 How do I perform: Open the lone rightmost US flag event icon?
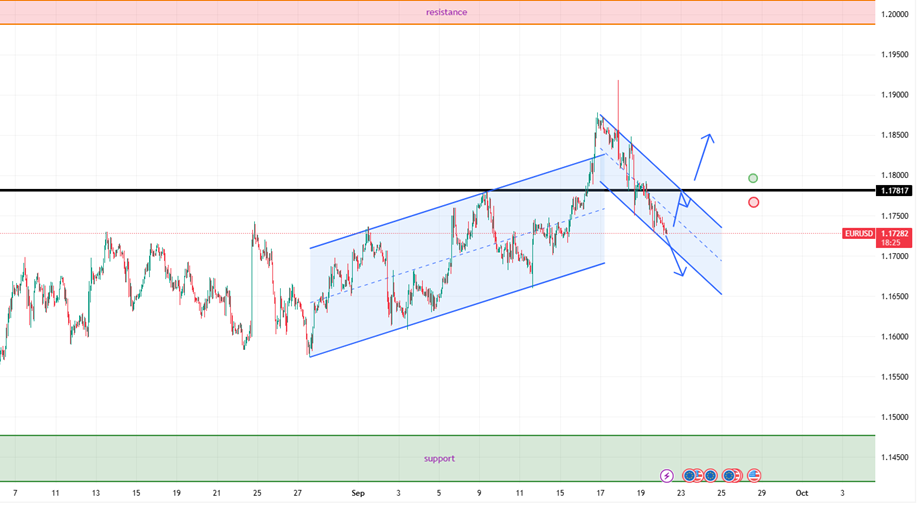754,475
